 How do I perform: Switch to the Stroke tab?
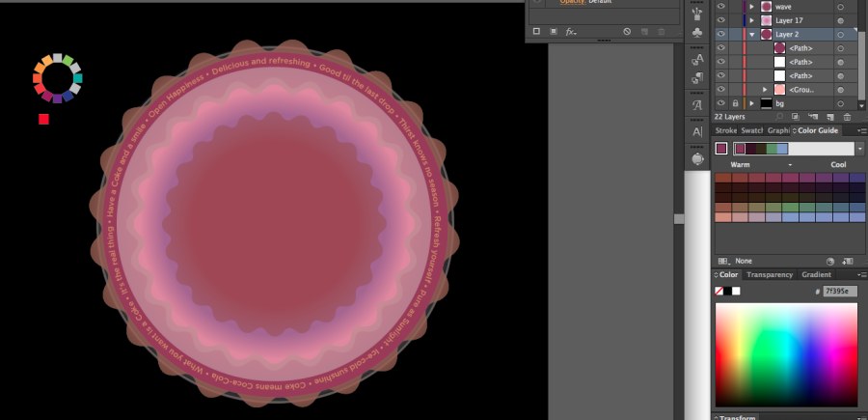point(725,130)
